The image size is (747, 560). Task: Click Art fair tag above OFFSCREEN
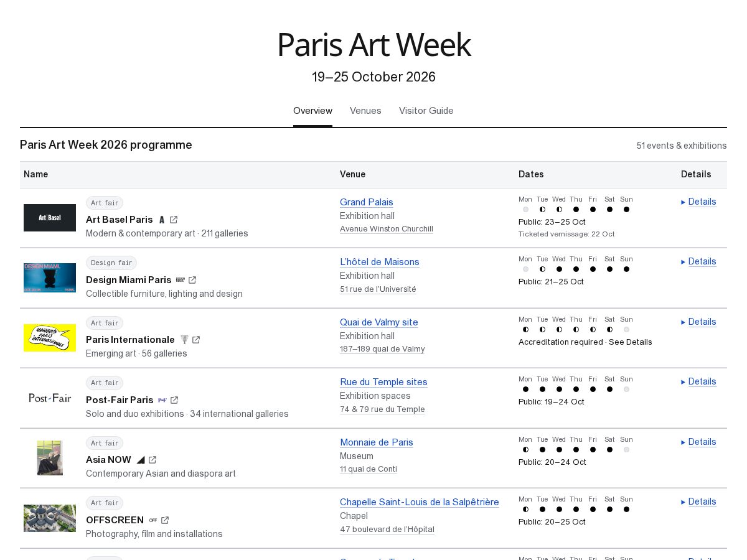[x=105, y=503]
